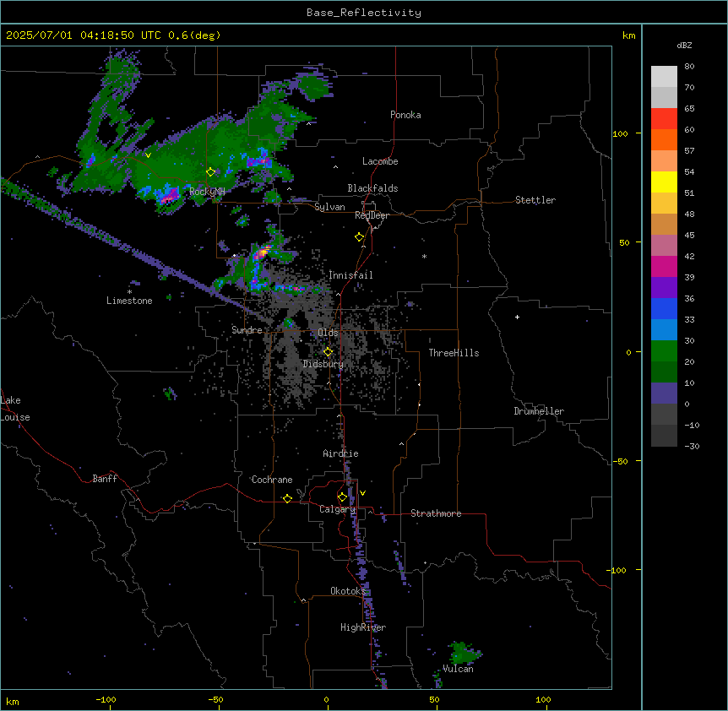This screenshot has width=728, height=711.
Task: Click the Limestone label
Action: pyautogui.click(x=129, y=301)
